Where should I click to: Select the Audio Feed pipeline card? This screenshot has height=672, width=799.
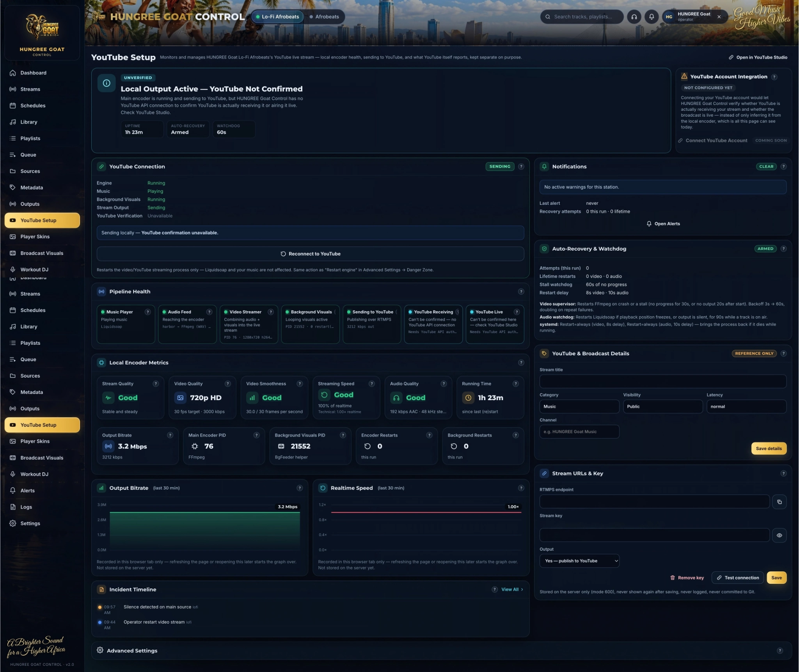(x=187, y=324)
